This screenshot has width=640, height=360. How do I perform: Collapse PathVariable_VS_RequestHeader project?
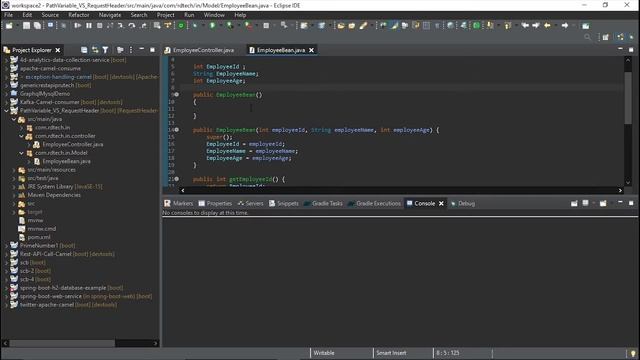point(6,111)
